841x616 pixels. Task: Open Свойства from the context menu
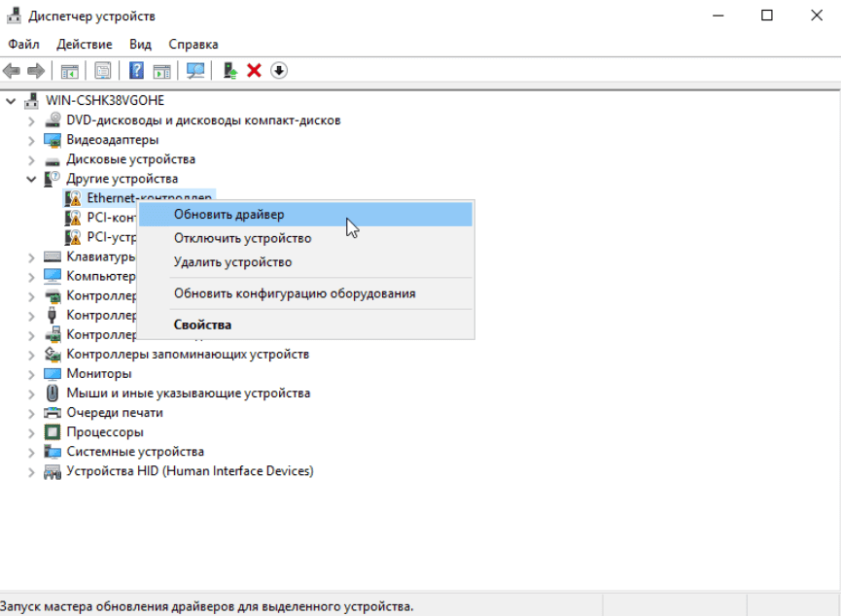pyautogui.click(x=305, y=325)
